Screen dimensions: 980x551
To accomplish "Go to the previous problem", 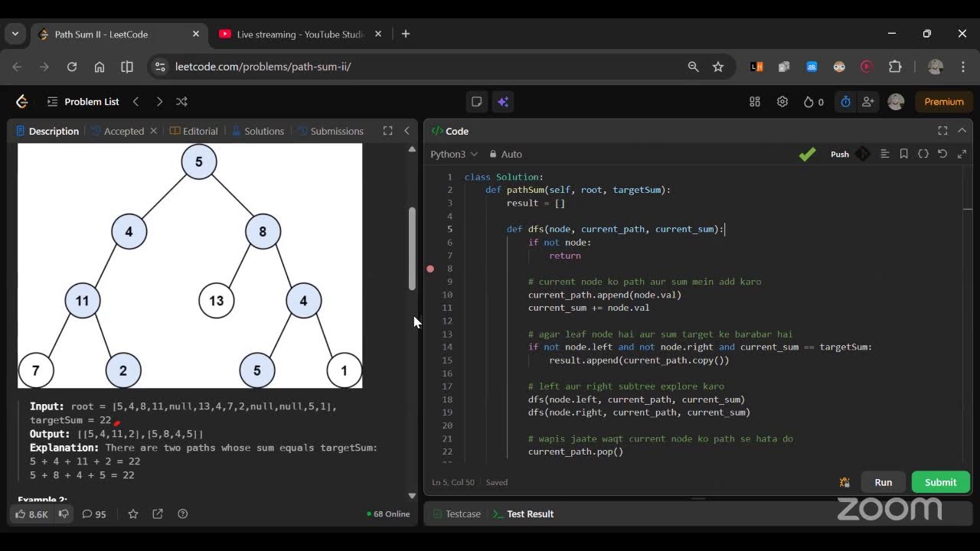I will 136,102.
